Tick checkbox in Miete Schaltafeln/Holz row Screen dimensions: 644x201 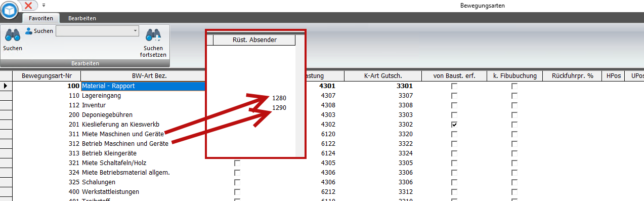(237, 163)
